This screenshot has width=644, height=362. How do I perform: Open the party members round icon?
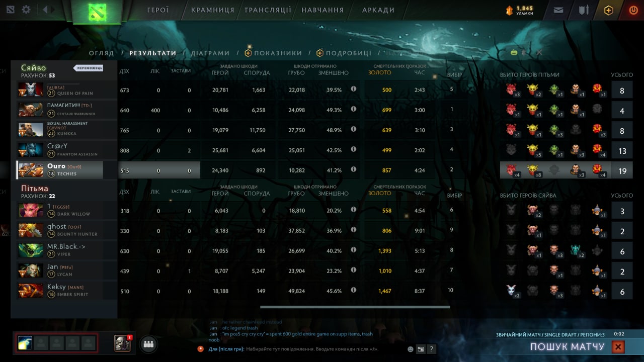148,344
